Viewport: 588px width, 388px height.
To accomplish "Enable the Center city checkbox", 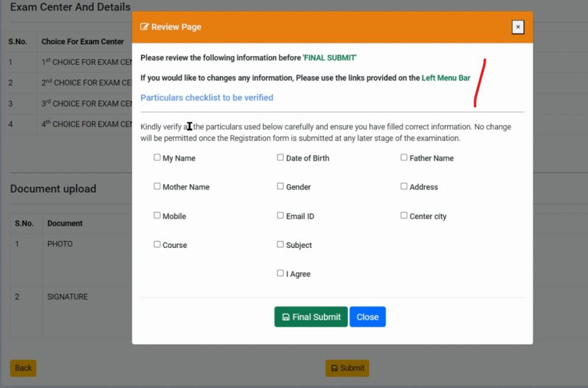I will tap(404, 216).
